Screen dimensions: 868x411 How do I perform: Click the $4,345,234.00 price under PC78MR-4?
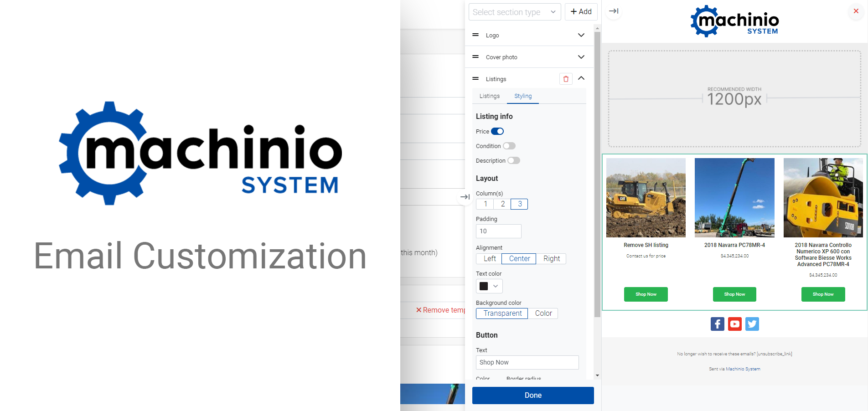[734, 256]
